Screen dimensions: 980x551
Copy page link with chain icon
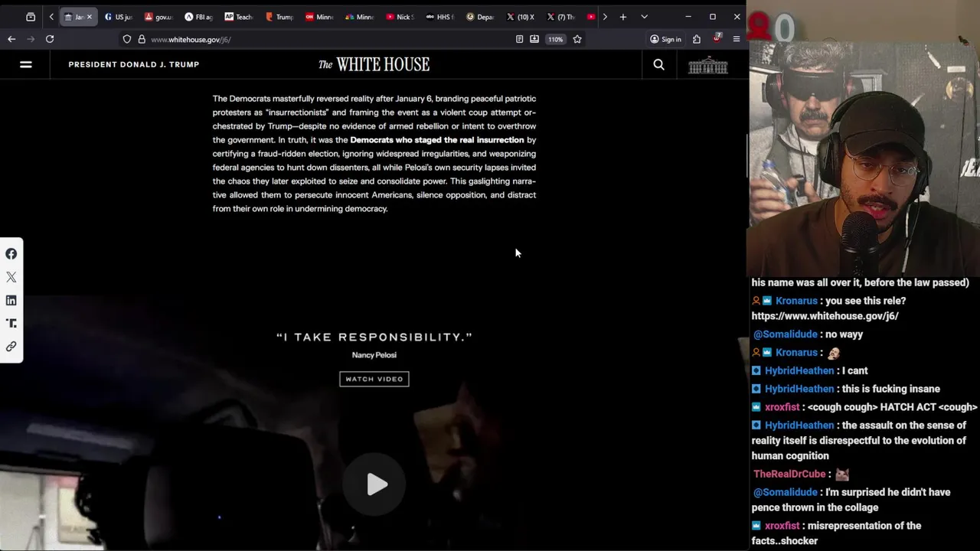coord(11,347)
